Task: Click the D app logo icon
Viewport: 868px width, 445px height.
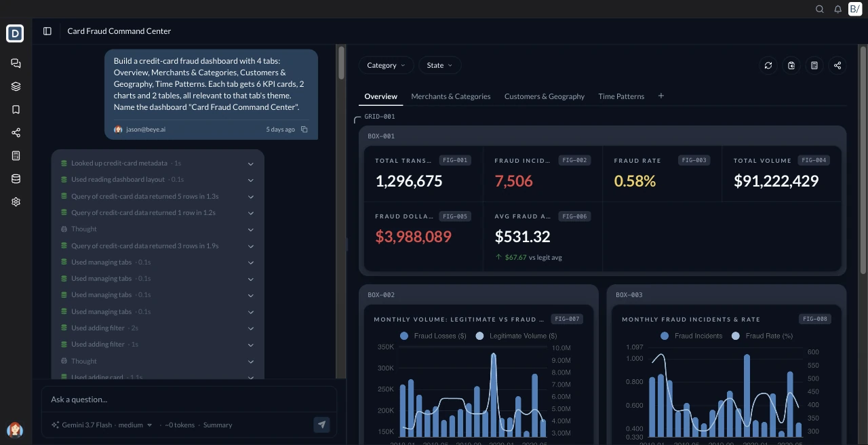Action: tap(15, 33)
